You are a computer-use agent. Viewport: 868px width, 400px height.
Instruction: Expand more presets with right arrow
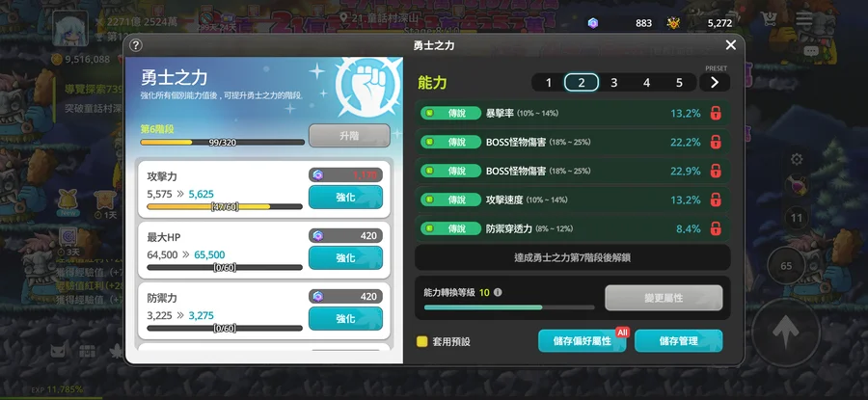pos(714,83)
